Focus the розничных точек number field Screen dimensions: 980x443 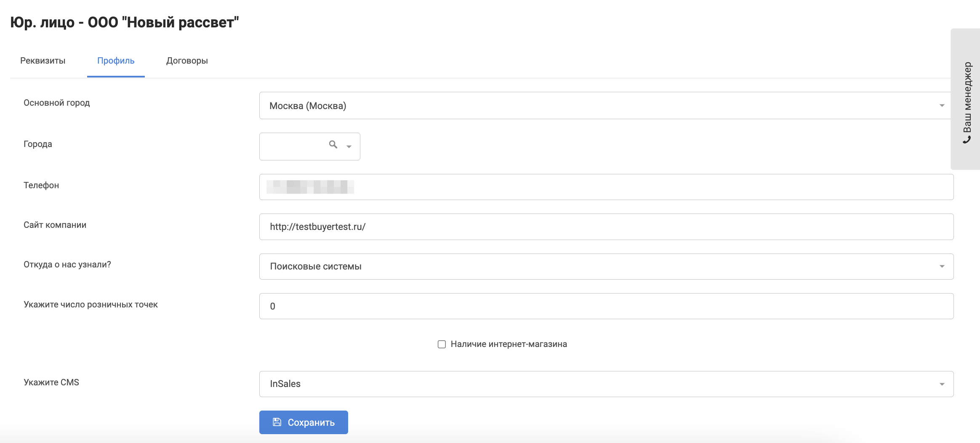[x=606, y=306]
